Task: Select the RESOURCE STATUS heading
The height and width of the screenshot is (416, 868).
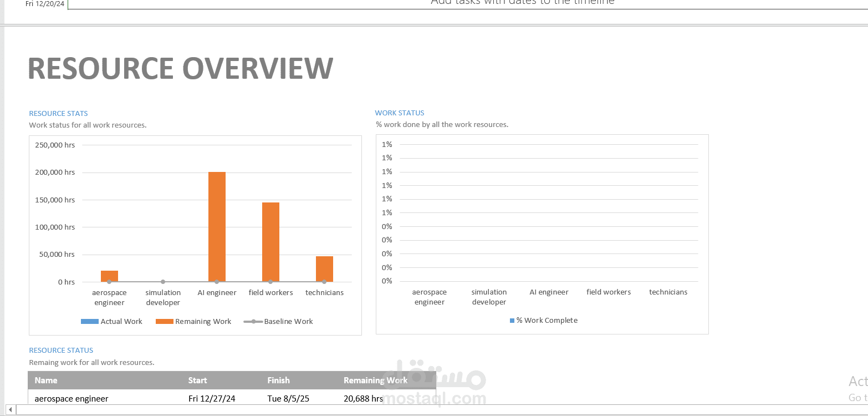Action: 61,350
